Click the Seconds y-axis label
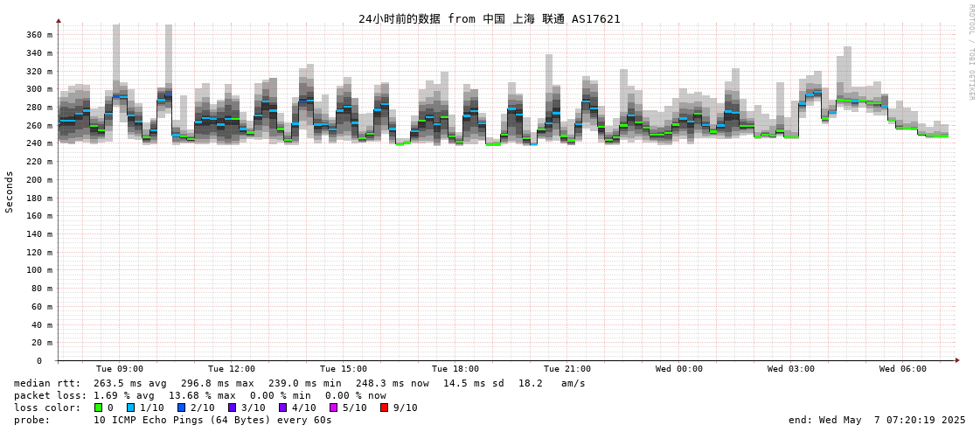This screenshot has height=432, width=980. 10,192
